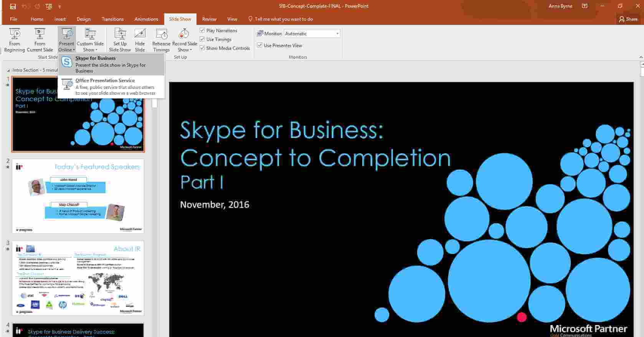The image size is (644, 337).
Task: Expand Custom Slide Show dropdown
Action: pyautogui.click(x=90, y=47)
